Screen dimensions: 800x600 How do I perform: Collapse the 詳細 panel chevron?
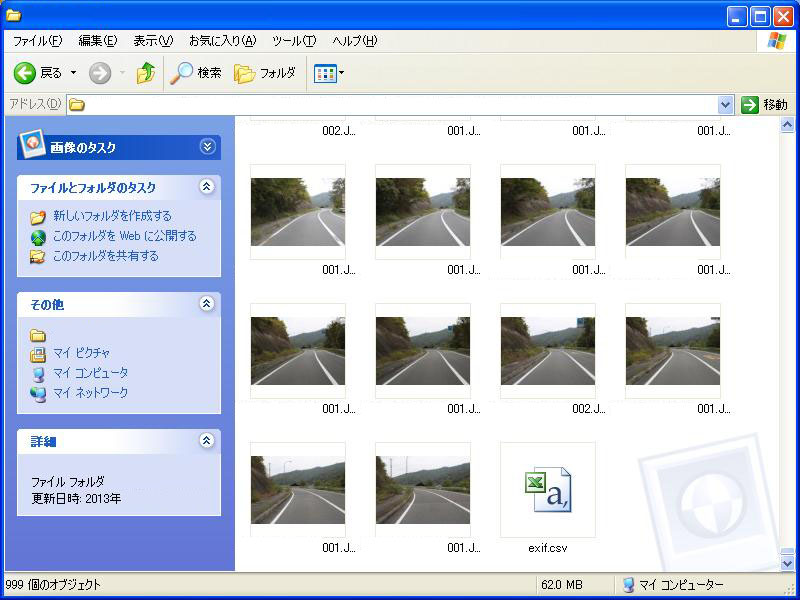click(206, 441)
